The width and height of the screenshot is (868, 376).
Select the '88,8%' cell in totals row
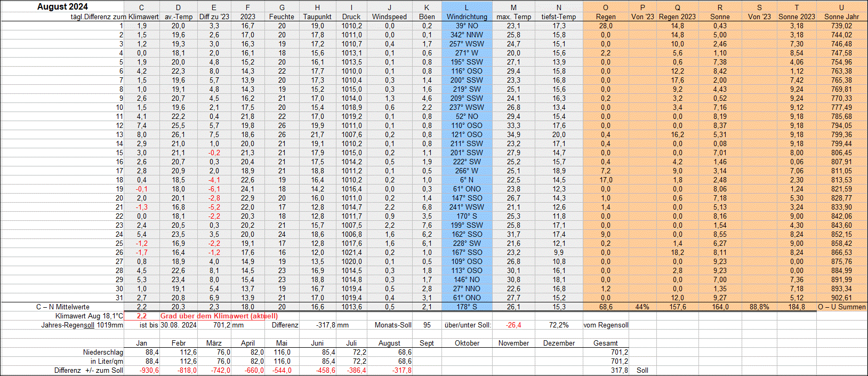pyautogui.click(x=759, y=307)
